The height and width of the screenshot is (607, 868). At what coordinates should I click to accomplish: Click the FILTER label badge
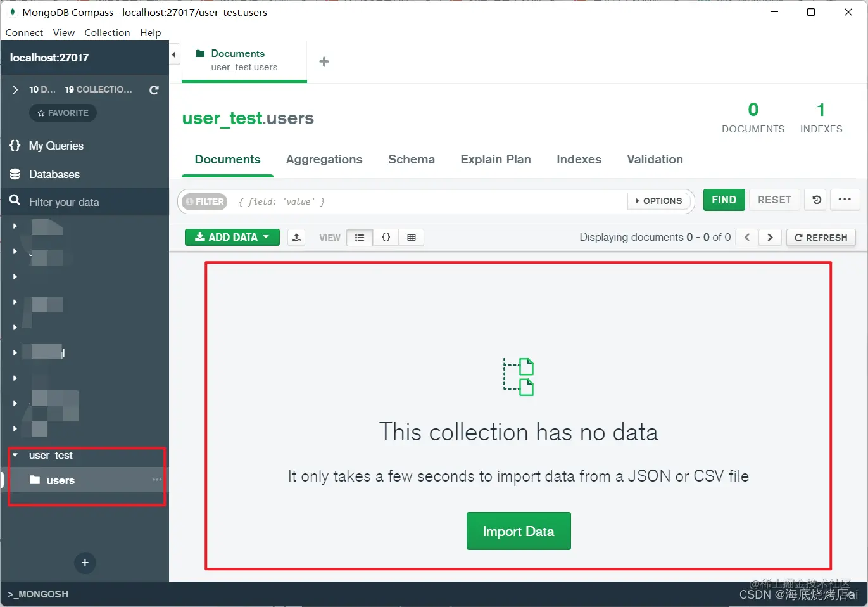click(x=204, y=201)
